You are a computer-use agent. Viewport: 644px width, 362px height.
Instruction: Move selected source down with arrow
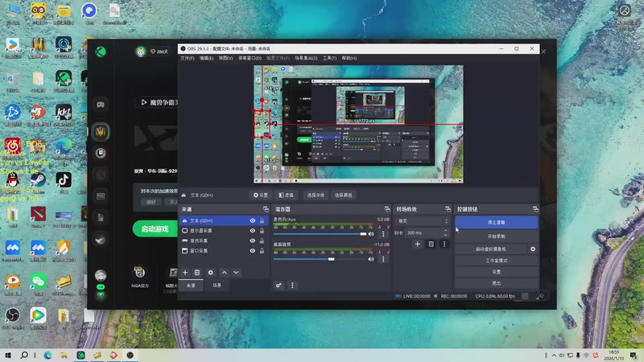coord(236,273)
